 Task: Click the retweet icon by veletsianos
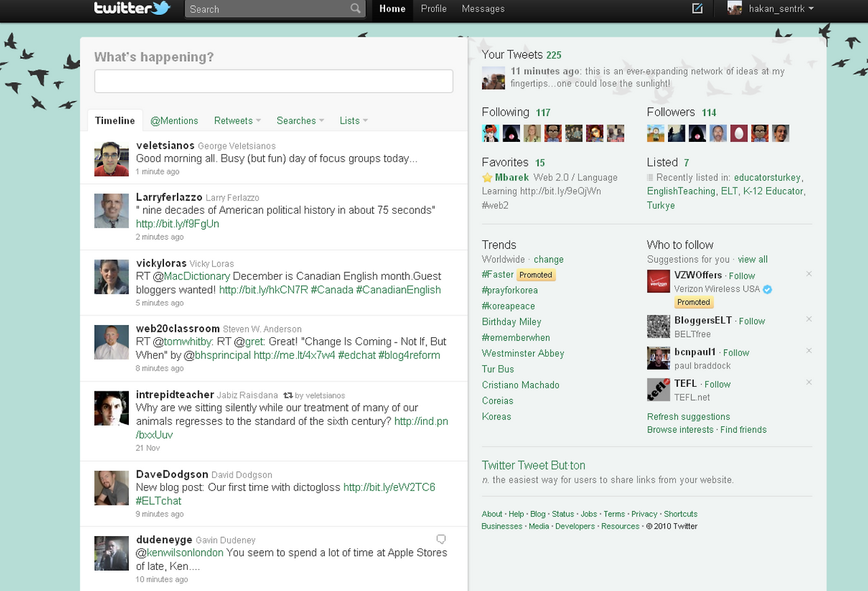pos(288,395)
